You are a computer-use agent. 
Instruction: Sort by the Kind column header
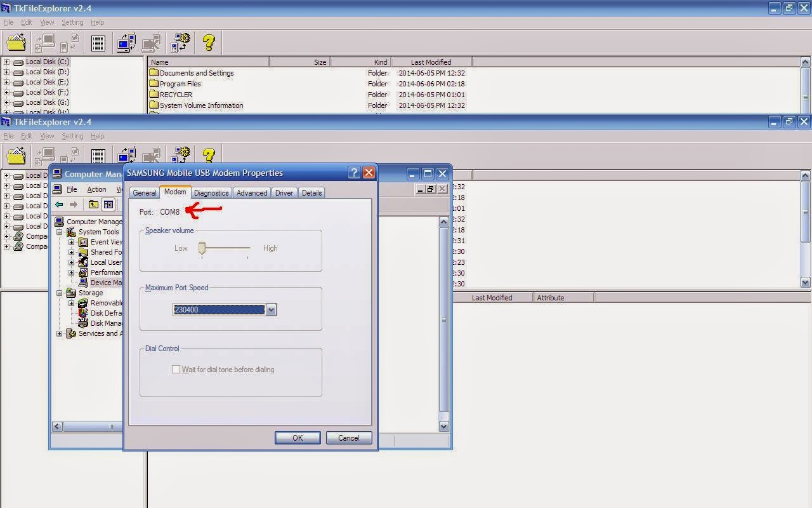(x=360, y=62)
